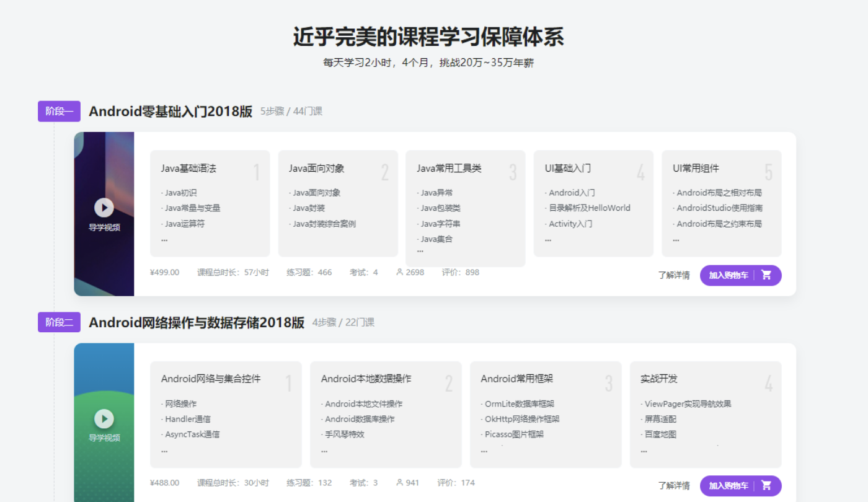The height and width of the screenshot is (502, 868).
Task: Select the 阶段二 stage badge
Action: [59, 322]
